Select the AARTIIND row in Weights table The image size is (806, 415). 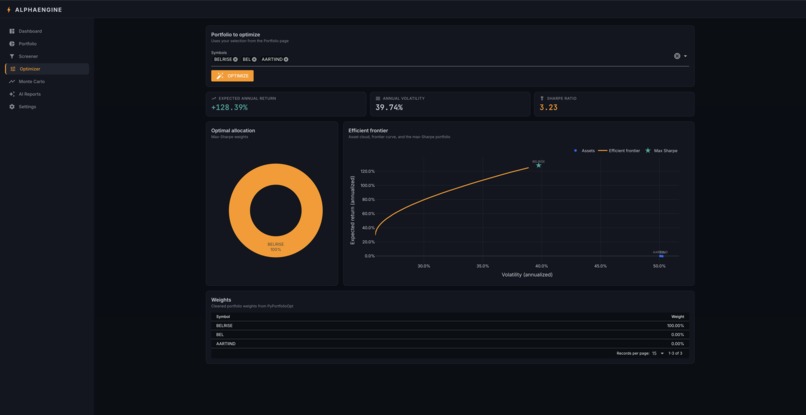tap(450, 344)
